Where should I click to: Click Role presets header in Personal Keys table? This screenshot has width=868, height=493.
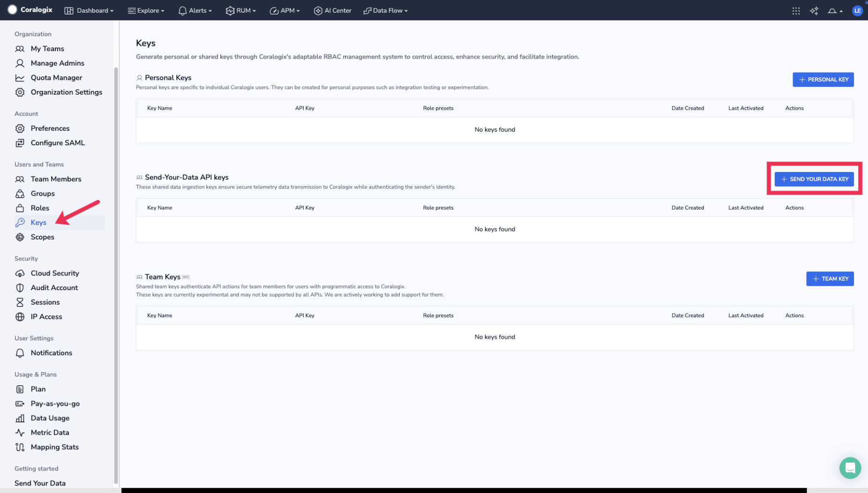438,108
